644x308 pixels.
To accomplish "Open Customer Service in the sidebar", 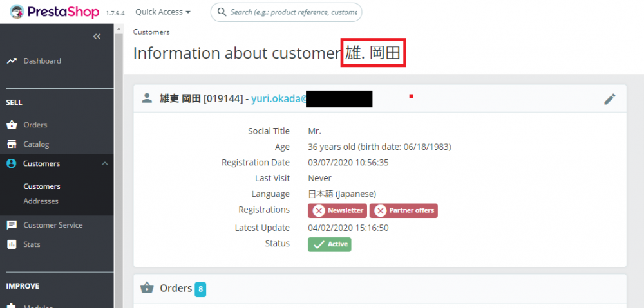I will pos(53,225).
